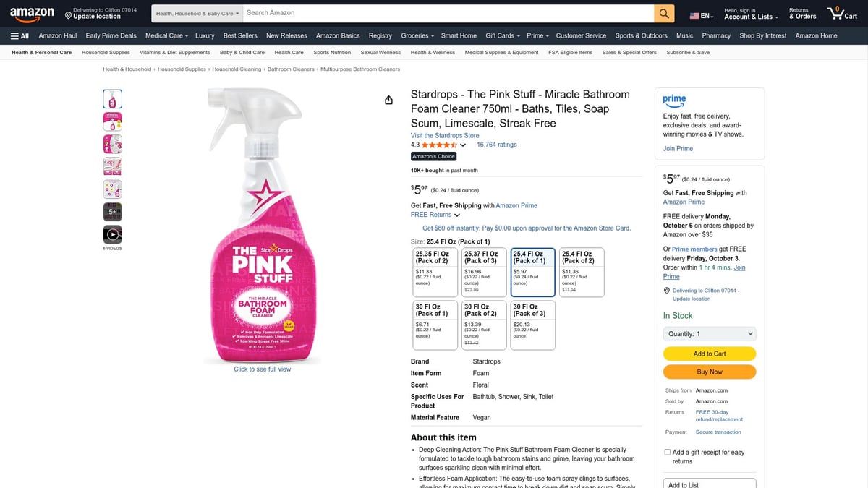Select the first product image thumbnail
The height and width of the screenshot is (488, 868).
point(112,99)
